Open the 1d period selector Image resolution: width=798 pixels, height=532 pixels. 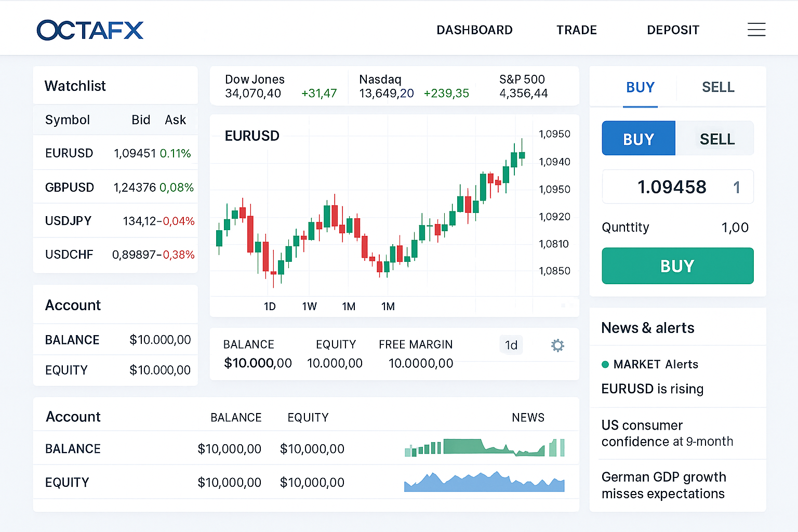511,345
